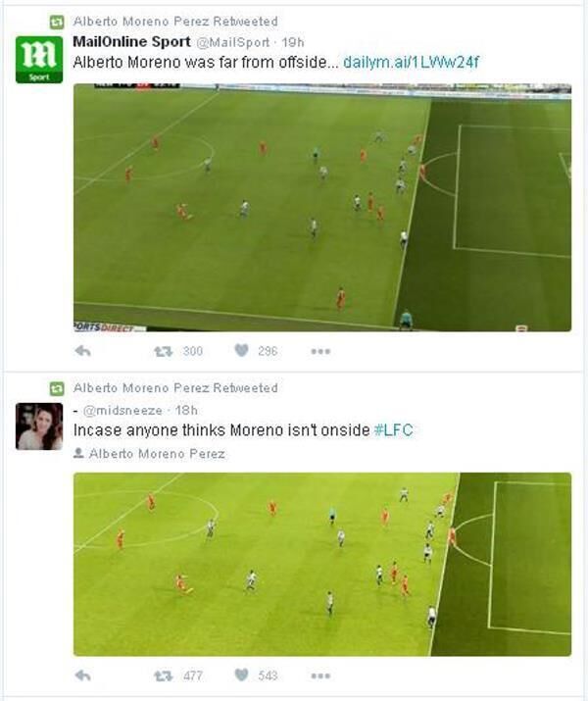The width and height of the screenshot is (588, 701).
Task: Open the @midsneeze profile picture
Action: coord(39,426)
